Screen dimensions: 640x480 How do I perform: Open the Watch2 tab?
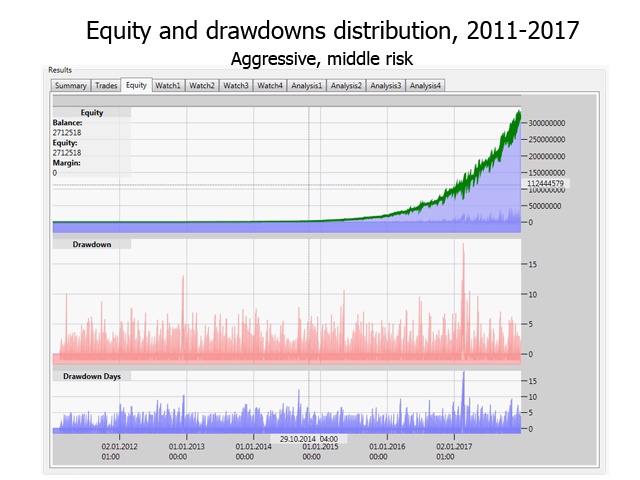(x=202, y=86)
